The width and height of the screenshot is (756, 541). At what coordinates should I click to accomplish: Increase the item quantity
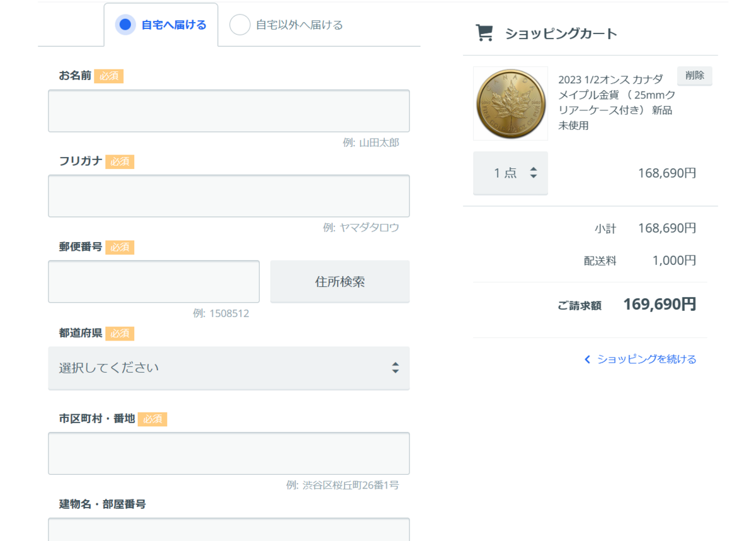534,169
